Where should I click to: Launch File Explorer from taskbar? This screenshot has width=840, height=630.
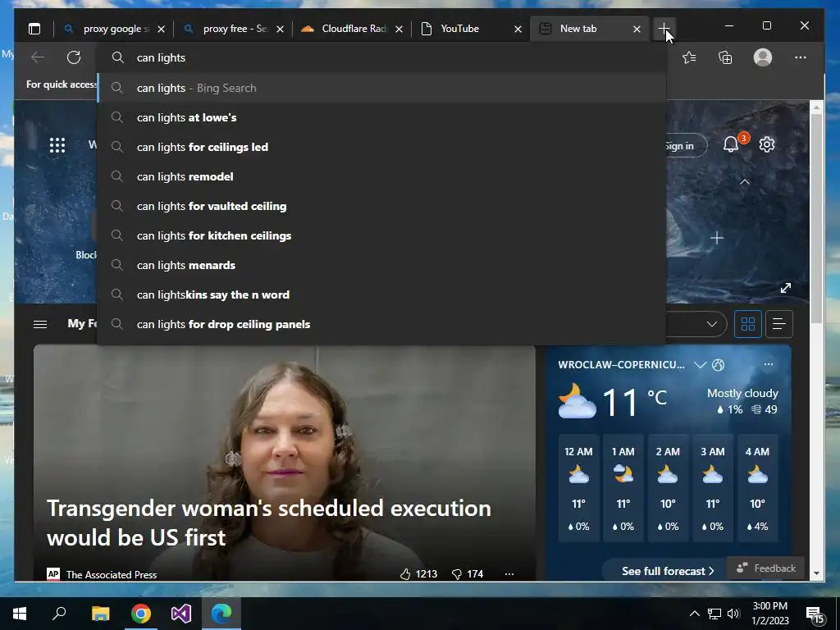coord(100,614)
